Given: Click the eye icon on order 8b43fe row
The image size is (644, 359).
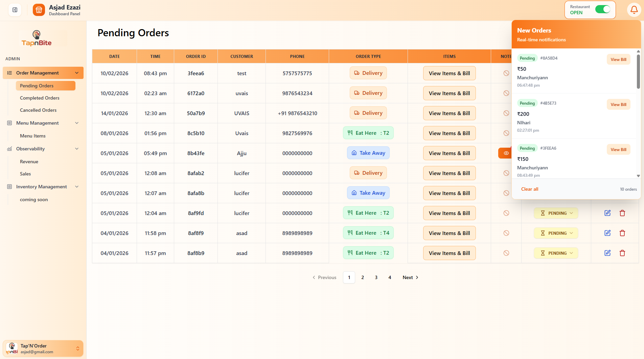Looking at the screenshot, I should click(x=505, y=153).
